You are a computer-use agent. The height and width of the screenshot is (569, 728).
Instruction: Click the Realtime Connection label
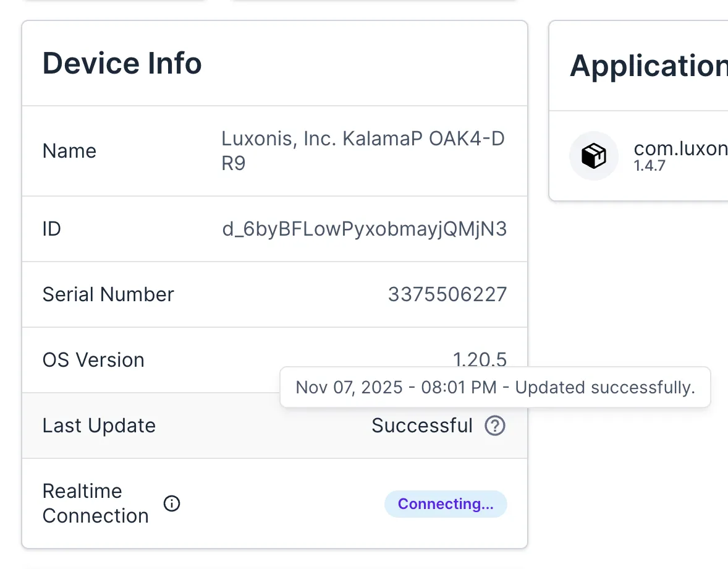point(95,503)
